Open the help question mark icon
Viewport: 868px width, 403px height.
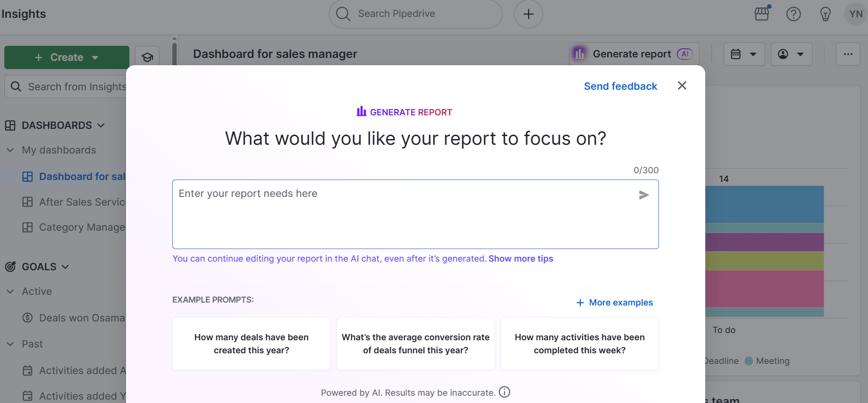pos(794,14)
